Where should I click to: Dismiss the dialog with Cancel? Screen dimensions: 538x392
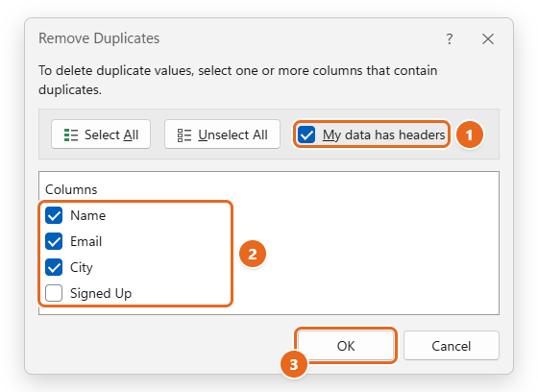coord(452,345)
